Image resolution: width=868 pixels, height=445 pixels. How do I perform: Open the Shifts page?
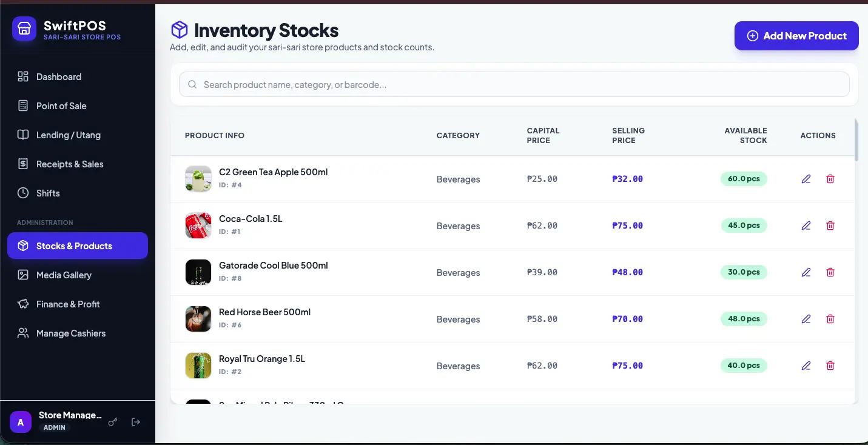click(x=78, y=193)
